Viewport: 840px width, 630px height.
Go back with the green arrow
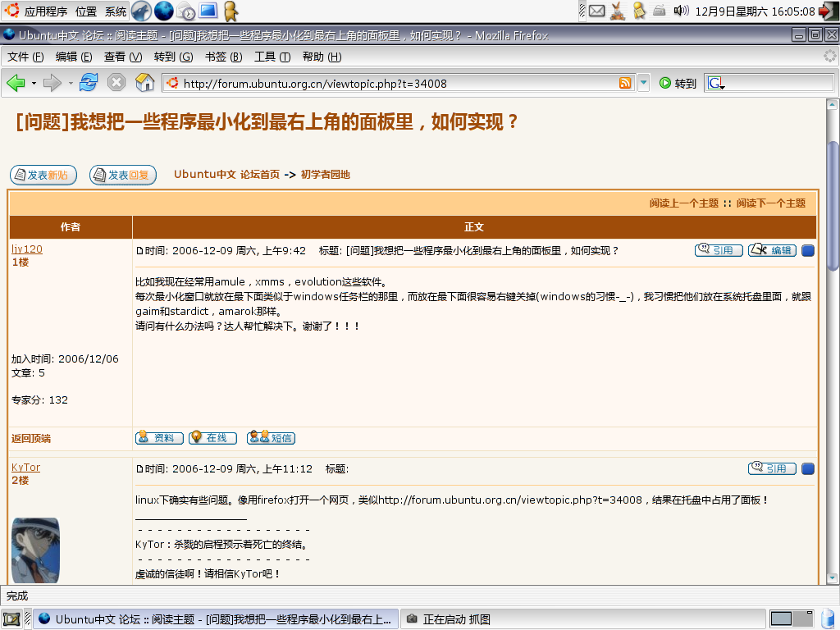click(16, 83)
